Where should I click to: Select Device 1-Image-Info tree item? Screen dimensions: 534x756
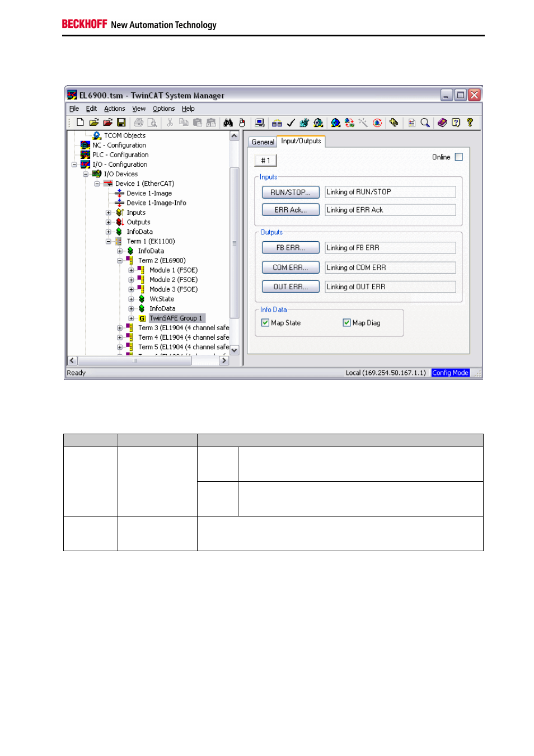point(156,203)
